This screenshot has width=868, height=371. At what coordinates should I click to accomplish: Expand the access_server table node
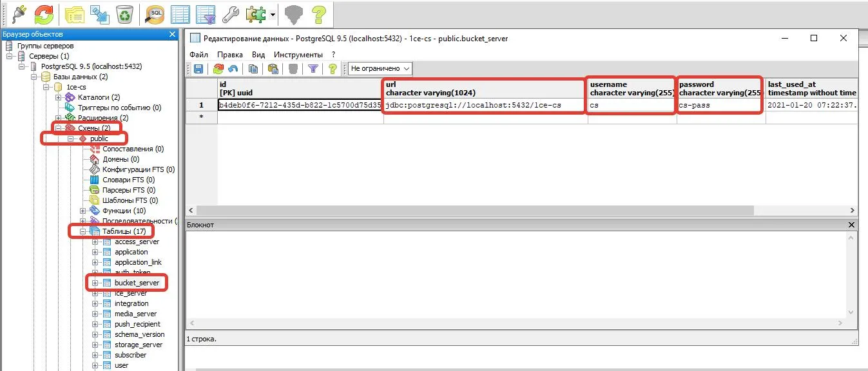pyautogui.click(x=95, y=242)
